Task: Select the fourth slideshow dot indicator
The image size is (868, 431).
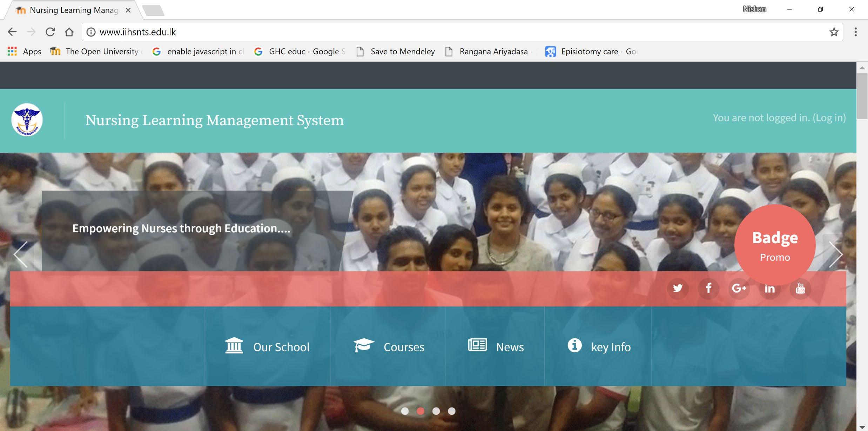Action: point(452,411)
